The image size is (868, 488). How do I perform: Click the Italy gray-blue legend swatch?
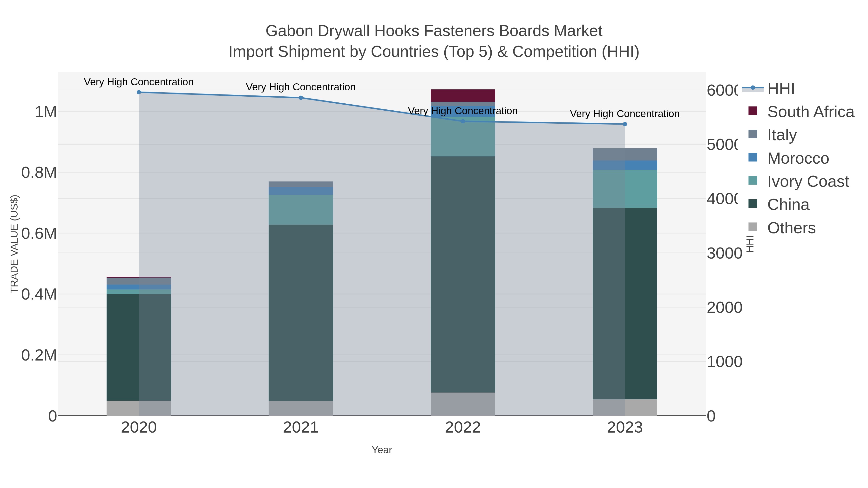point(753,134)
